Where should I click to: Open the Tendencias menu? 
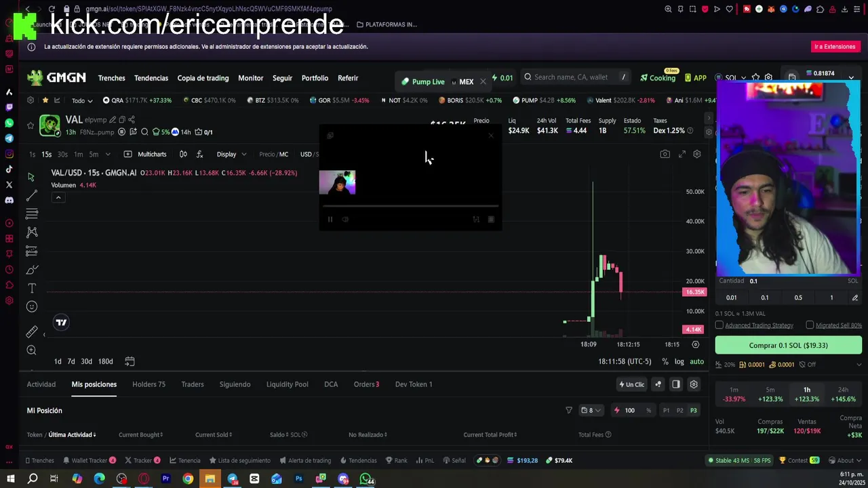pos(151,78)
